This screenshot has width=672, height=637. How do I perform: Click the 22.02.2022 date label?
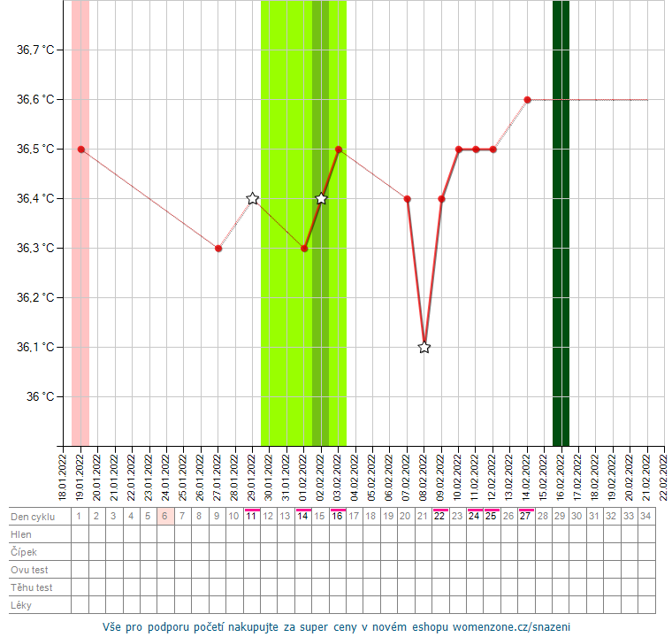point(664,478)
